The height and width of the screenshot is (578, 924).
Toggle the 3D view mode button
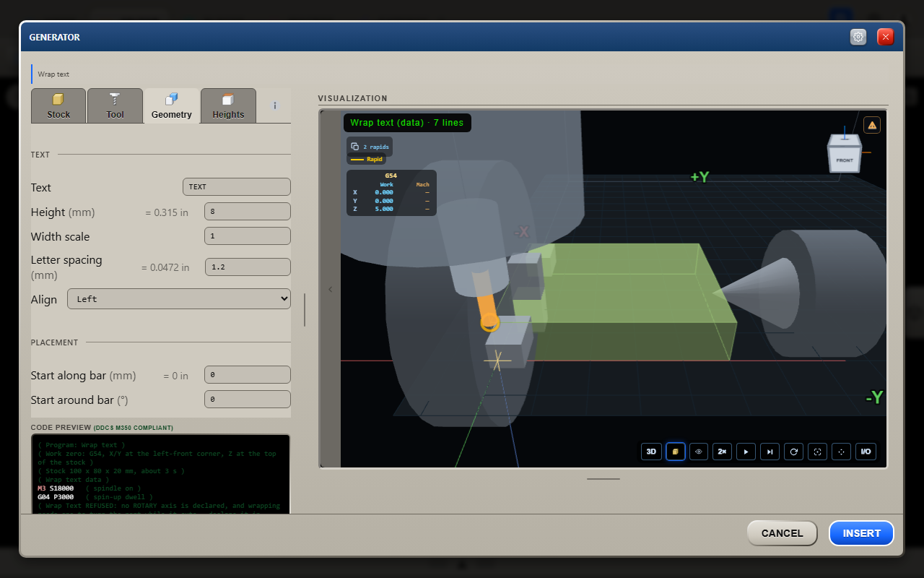[x=651, y=452]
